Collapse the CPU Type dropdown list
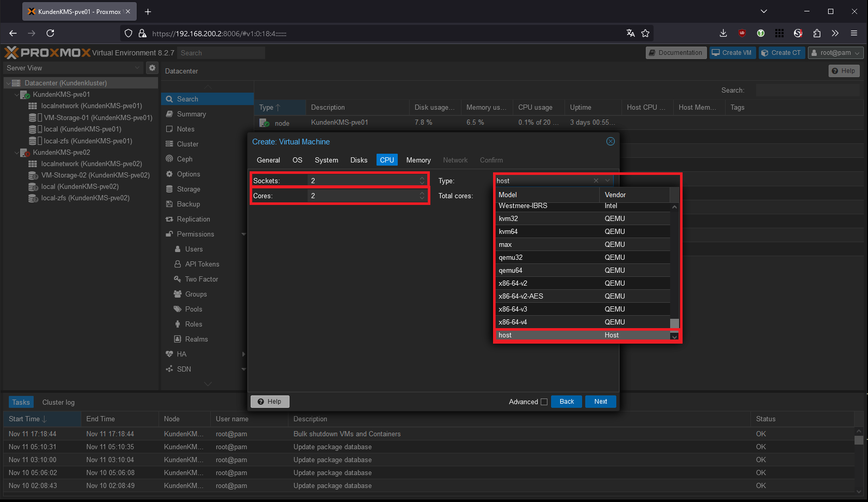Image resolution: width=868 pixels, height=502 pixels. tap(607, 181)
